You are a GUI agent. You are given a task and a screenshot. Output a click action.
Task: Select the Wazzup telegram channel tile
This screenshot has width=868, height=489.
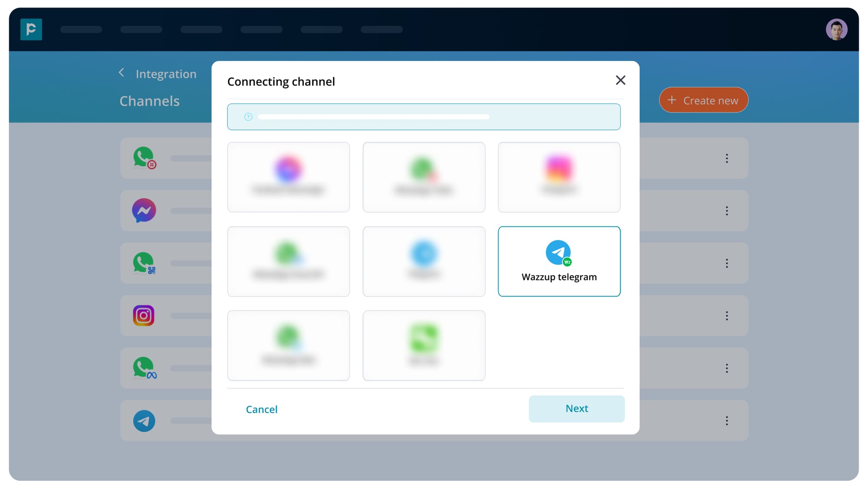(x=559, y=261)
